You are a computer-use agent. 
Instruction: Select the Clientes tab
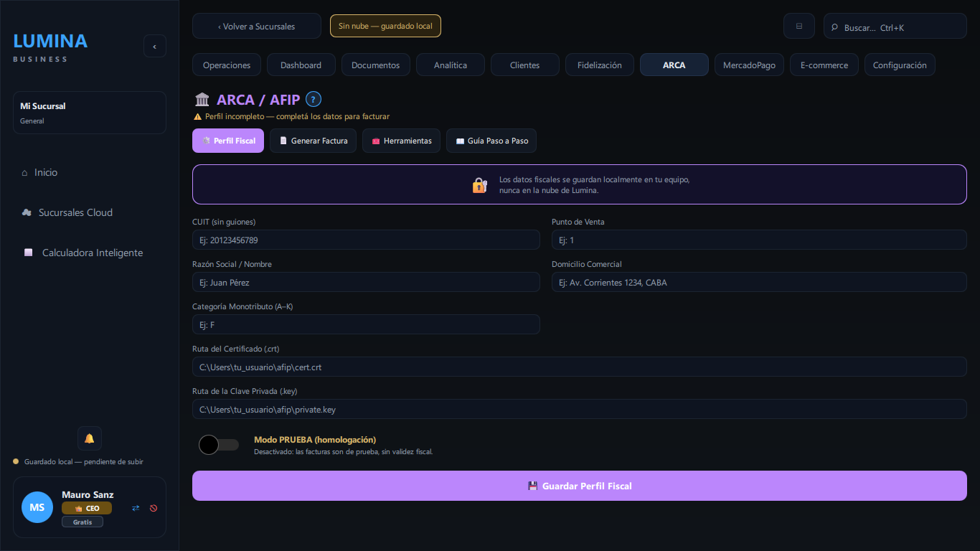[525, 65]
